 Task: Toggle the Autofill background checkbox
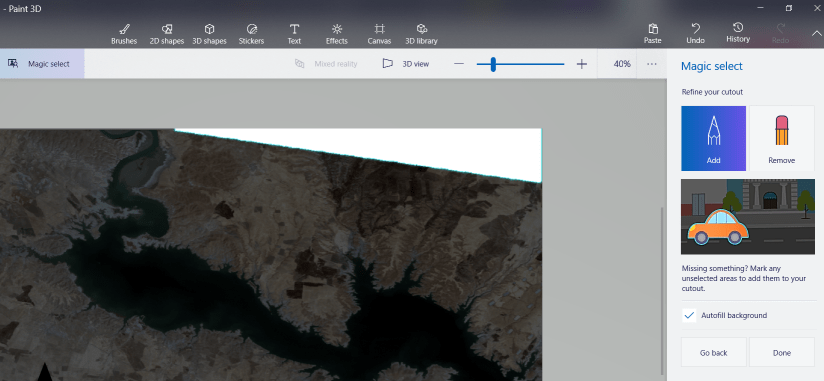pyautogui.click(x=688, y=315)
